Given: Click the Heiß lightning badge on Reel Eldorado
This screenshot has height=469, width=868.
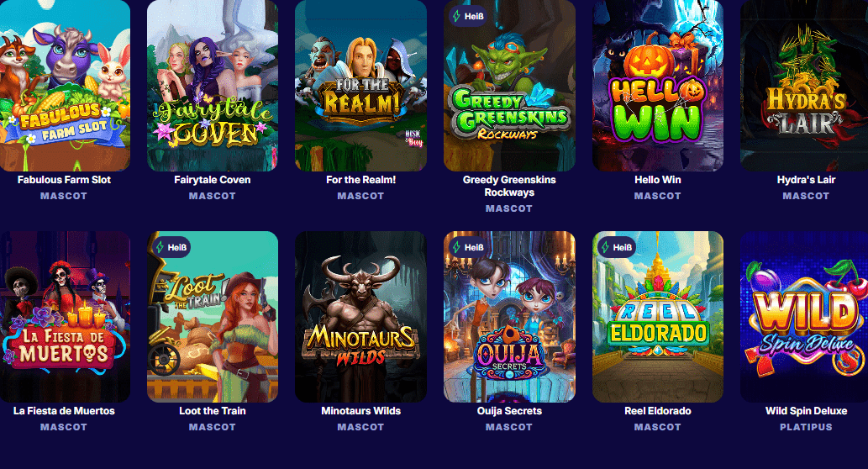Looking at the screenshot, I should [617, 247].
